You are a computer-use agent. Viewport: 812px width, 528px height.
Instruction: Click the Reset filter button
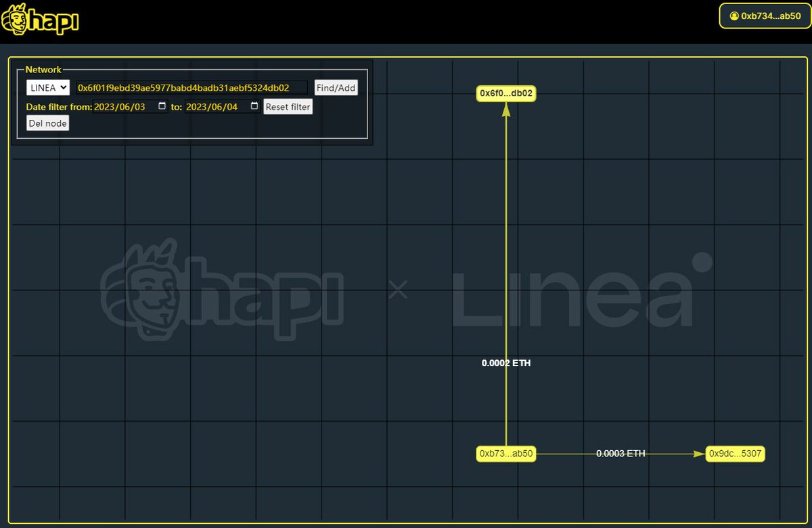[x=288, y=107]
